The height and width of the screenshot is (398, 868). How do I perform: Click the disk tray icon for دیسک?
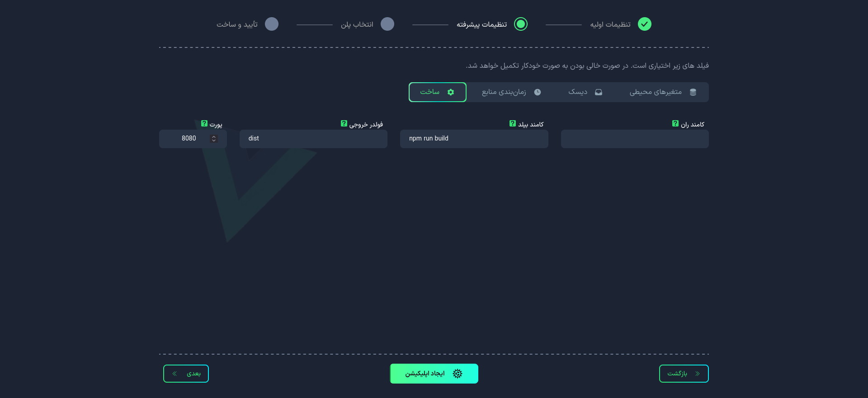pos(598,92)
